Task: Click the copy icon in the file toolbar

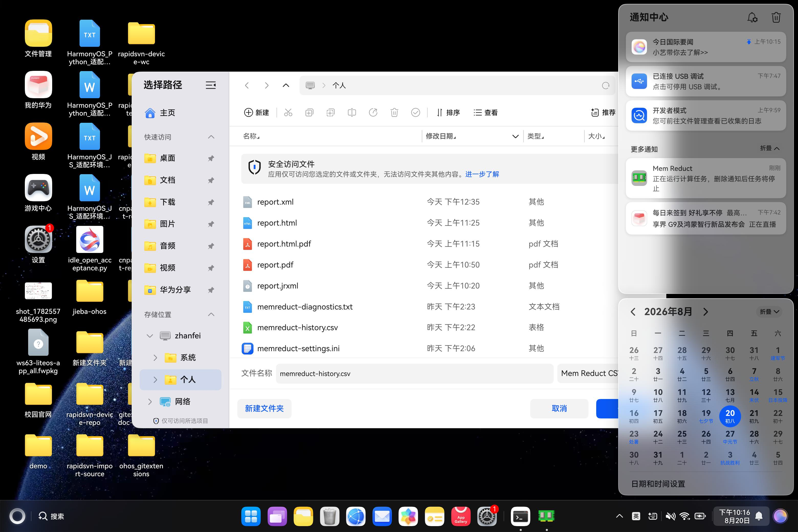Action: tap(309, 112)
